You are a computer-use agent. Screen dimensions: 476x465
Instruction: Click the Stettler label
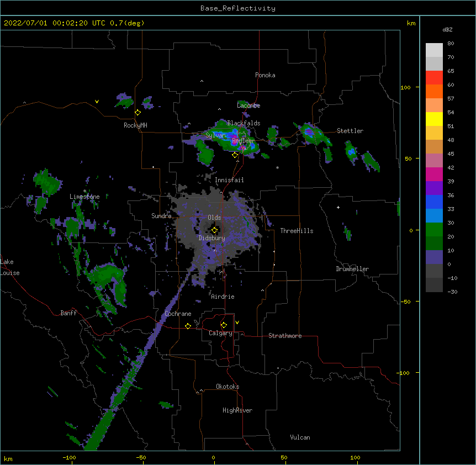point(350,131)
